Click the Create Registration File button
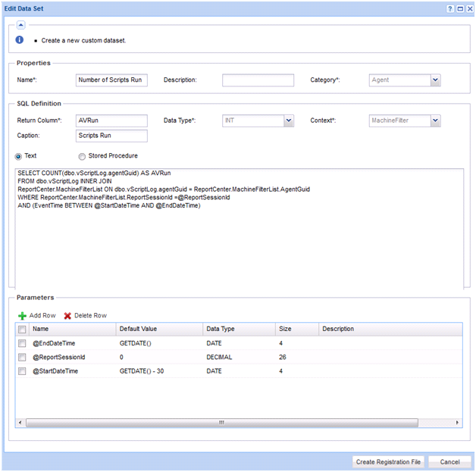 [x=388, y=461]
